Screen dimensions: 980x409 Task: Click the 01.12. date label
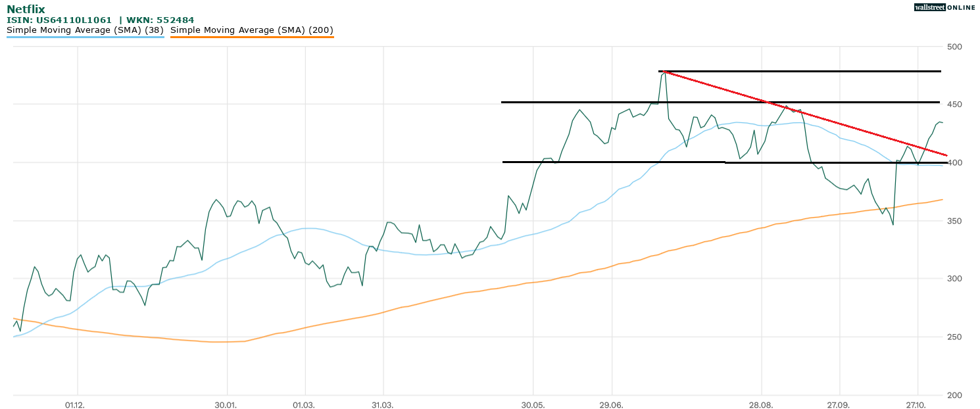coord(74,404)
